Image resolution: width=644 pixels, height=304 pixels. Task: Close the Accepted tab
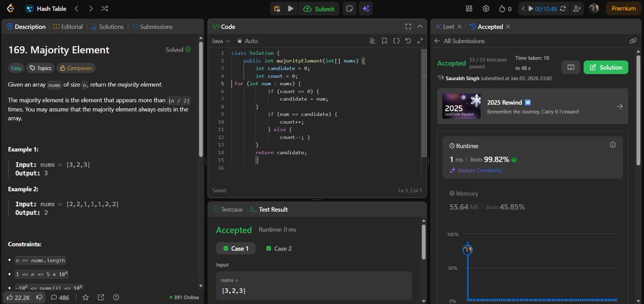(x=508, y=26)
